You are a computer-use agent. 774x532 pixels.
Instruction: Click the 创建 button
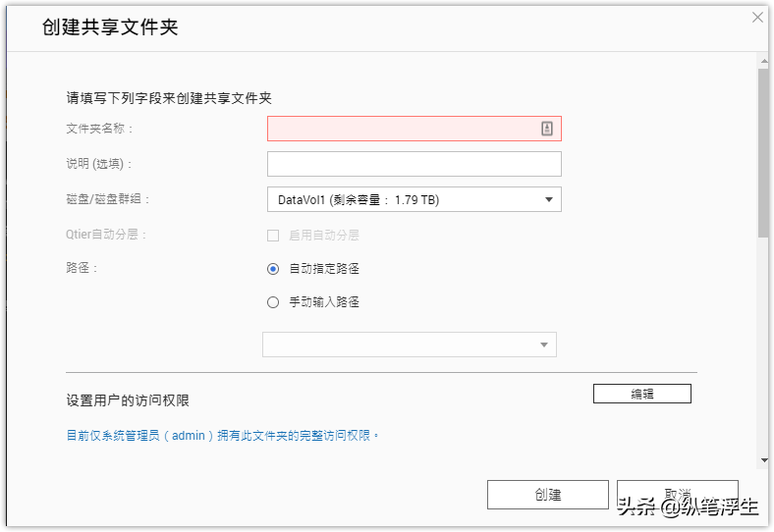(547, 495)
